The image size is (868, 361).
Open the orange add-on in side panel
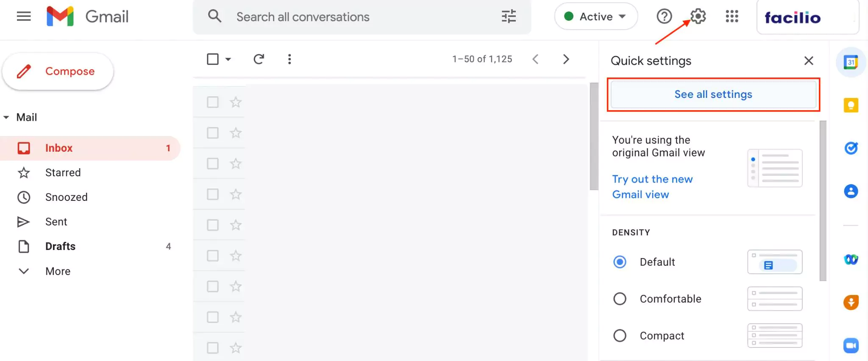pyautogui.click(x=851, y=302)
